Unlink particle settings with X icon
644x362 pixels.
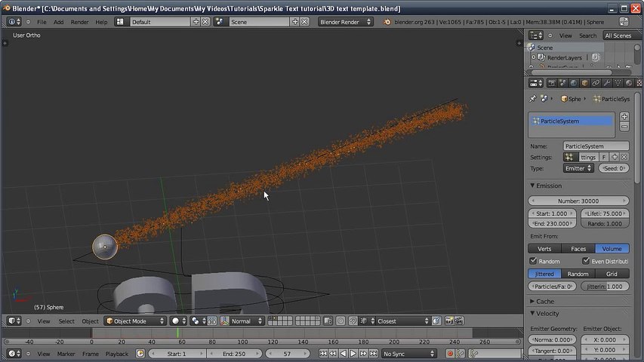coord(624,157)
